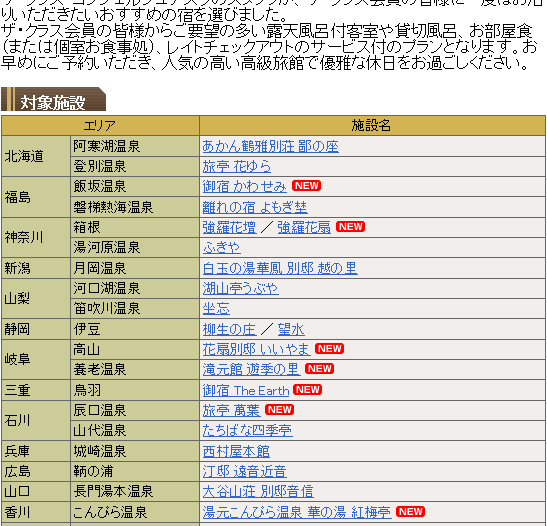Click NEW badge next to 旅亭 萬葉
The width and height of the screenshot is (547, 526).
(279, 409)
